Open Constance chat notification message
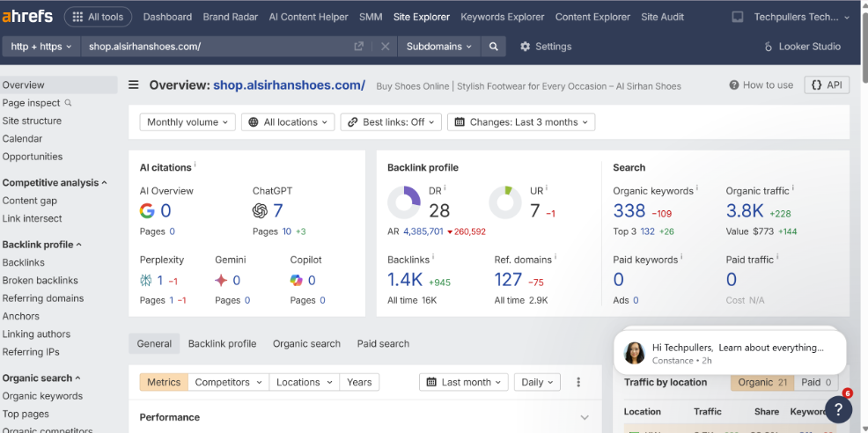 coord(730,353)
